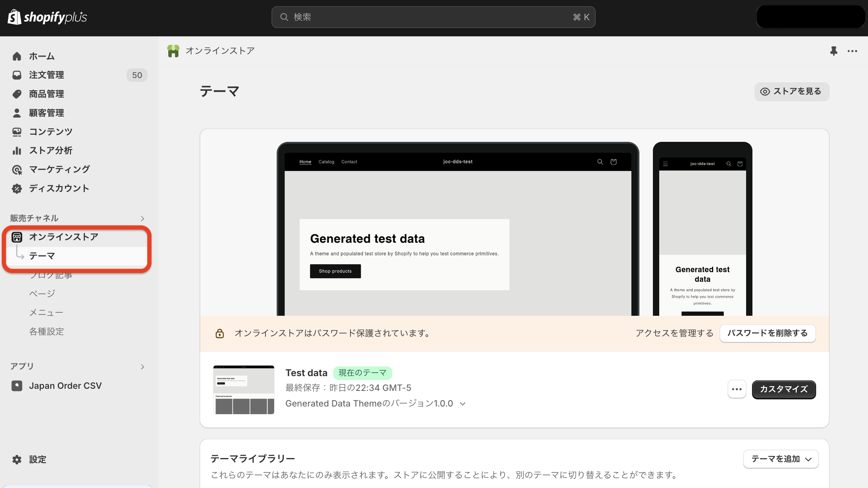The width and height of the screenshot is (868, 488).
Task: Click the Shopify Plus logo
Action: [x=47, y=17]
